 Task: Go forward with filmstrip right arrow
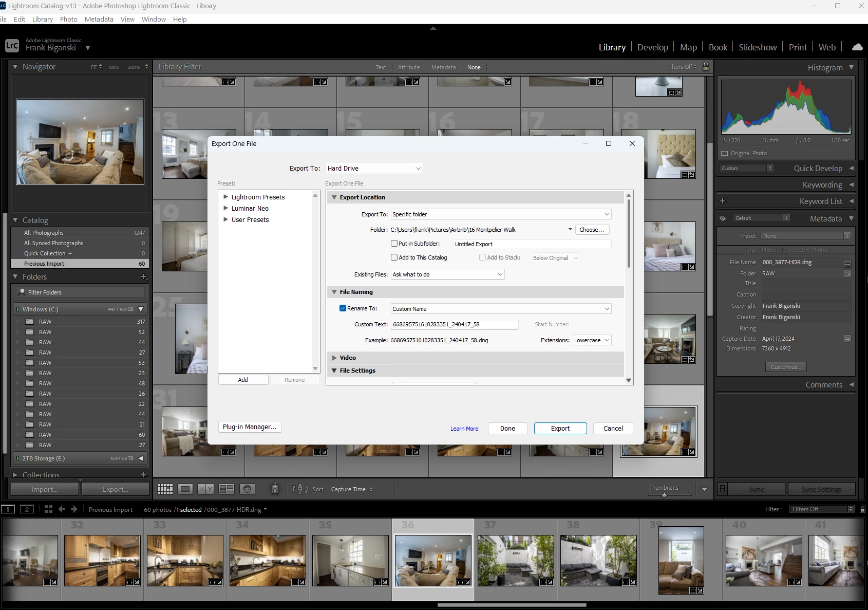click(74, 509)
